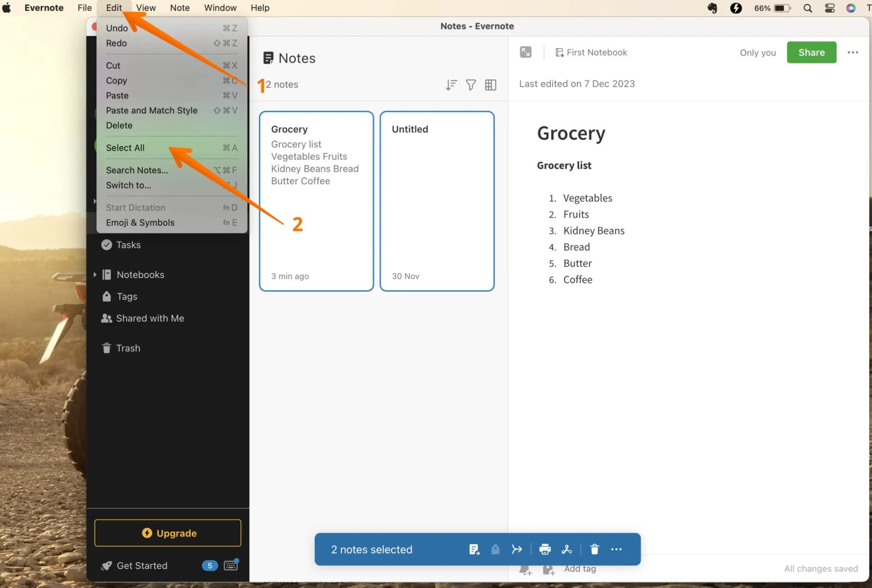This screenshot has height=588, width=872.
Task: Change the notes view layout
Action: coord(490,85)
